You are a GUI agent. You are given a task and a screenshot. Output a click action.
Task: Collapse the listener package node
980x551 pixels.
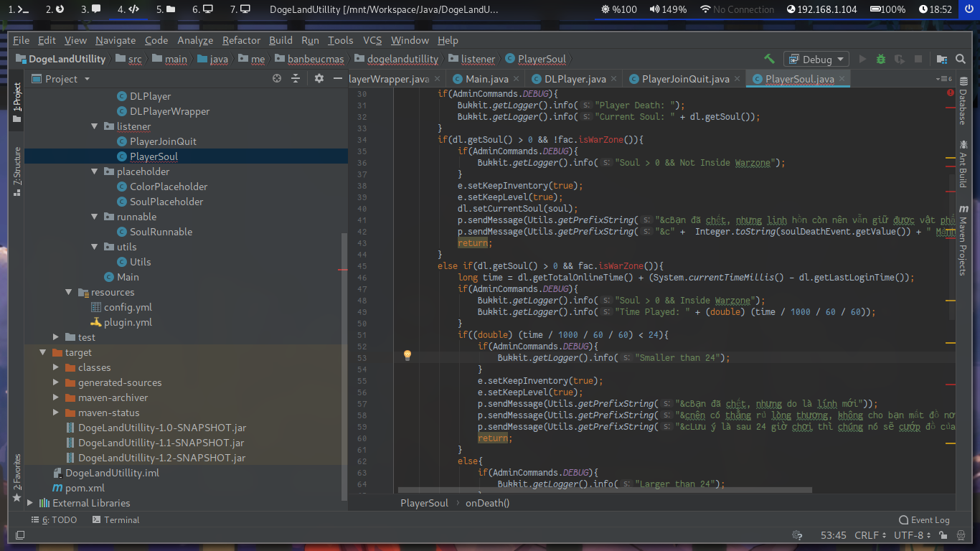click(x=95, y=127)
